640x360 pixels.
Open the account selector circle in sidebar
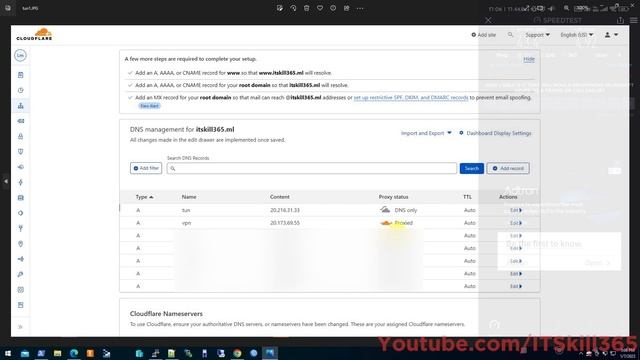coord(20,55)
